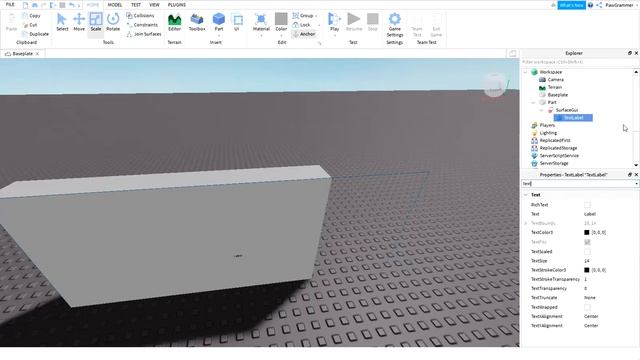Image resolution: width=640 pixels, height=360 pixels.
Task: Collapse the Text properties section
Action: click(x=525, y=195)
